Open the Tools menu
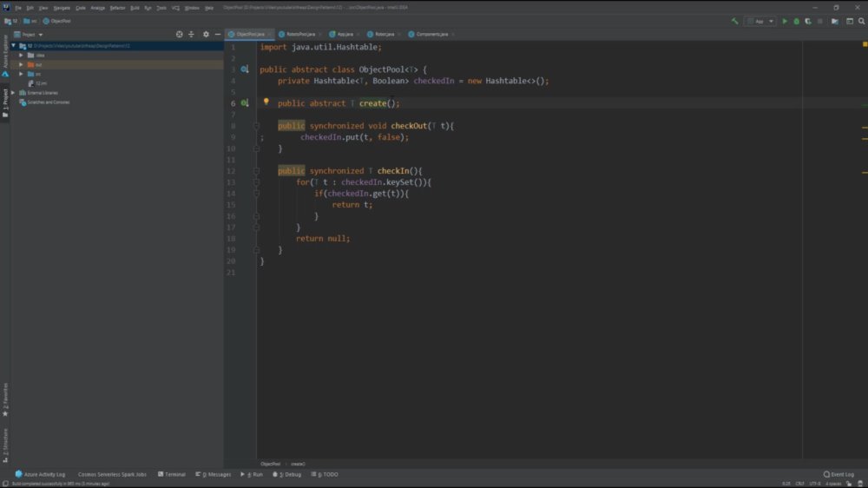 pyautogui.click(x=161, y=8)
